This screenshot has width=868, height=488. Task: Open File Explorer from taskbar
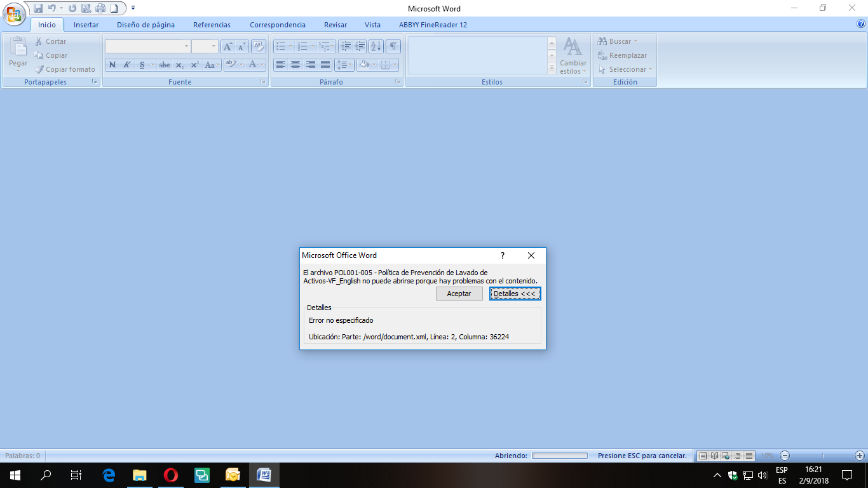pyautogui.click(x=139, y=475)
